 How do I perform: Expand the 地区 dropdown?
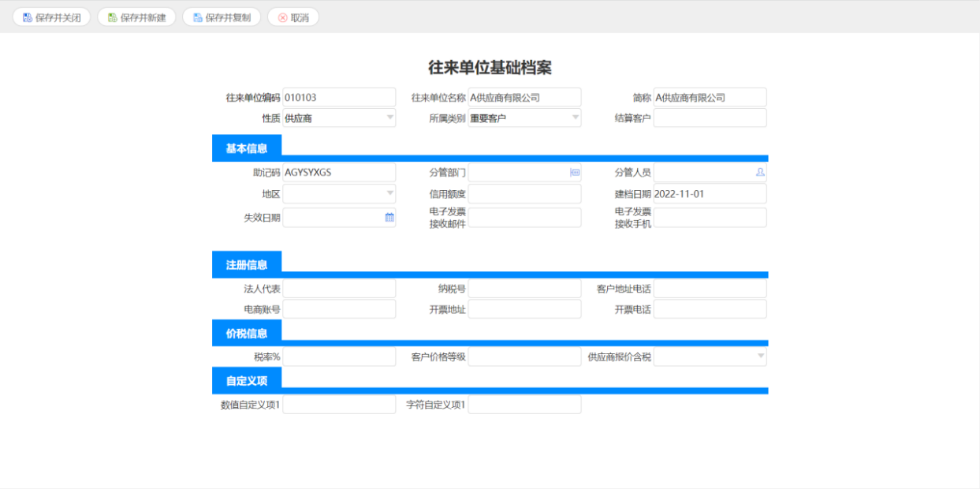coord(390,194)
